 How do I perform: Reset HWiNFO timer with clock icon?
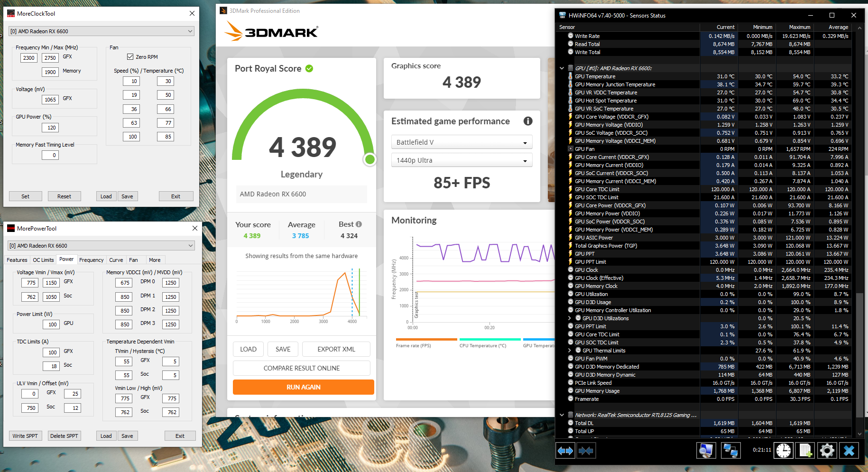(x=784, y=451)
